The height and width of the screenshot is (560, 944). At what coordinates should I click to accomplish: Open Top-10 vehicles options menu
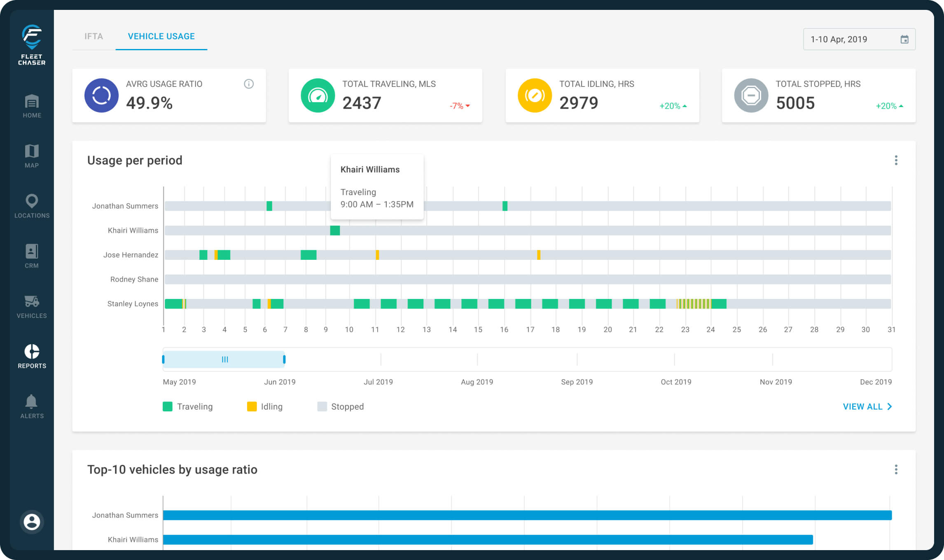[896, 469]
